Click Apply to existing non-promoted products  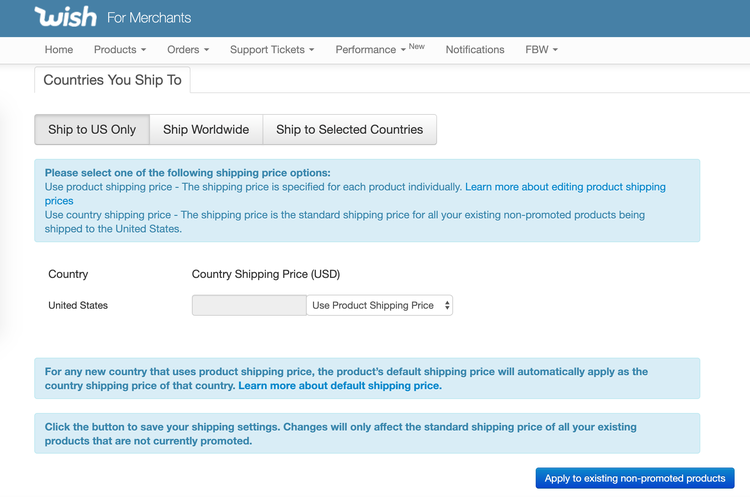(635, 478)
